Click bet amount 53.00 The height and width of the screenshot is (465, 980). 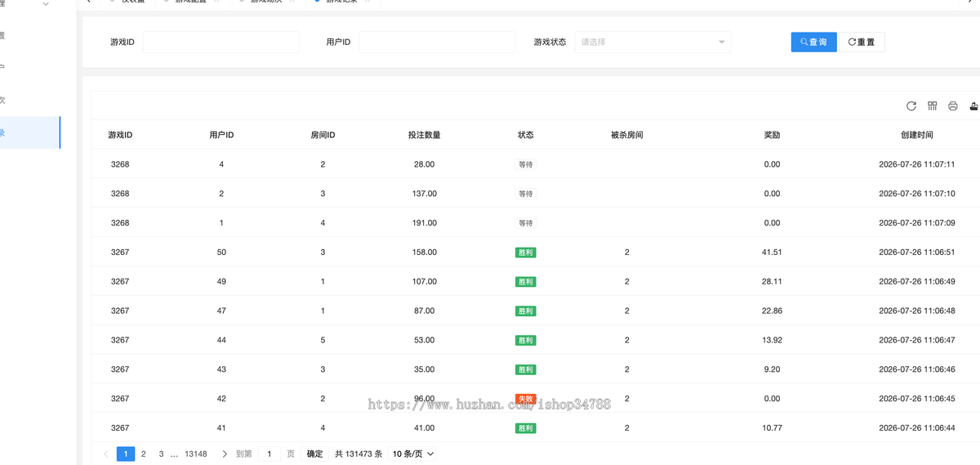(x=424, y=341)
